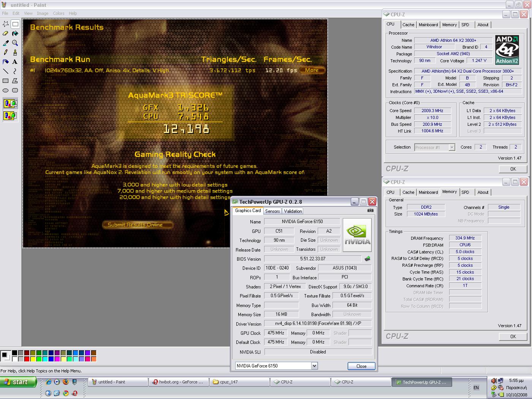Switch to hwbot.org taskbar button

[x=179, y=382]
